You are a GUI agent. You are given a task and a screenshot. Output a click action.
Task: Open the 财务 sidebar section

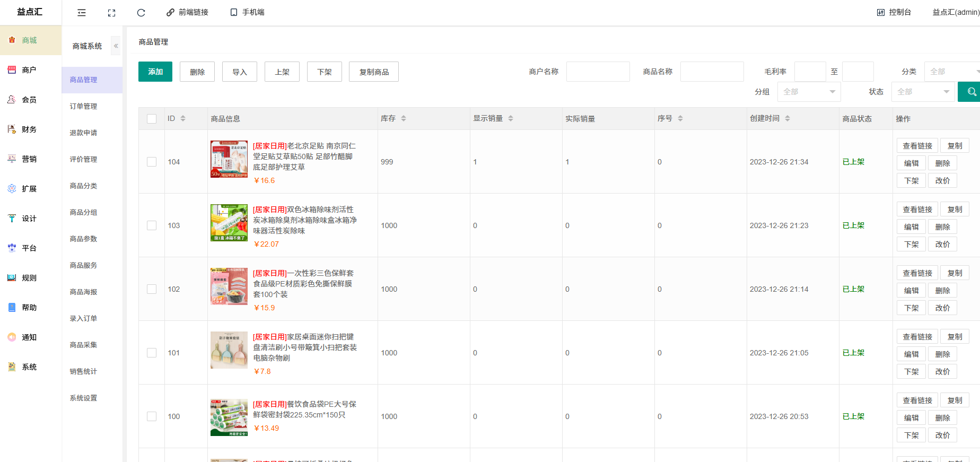point(29,129)
